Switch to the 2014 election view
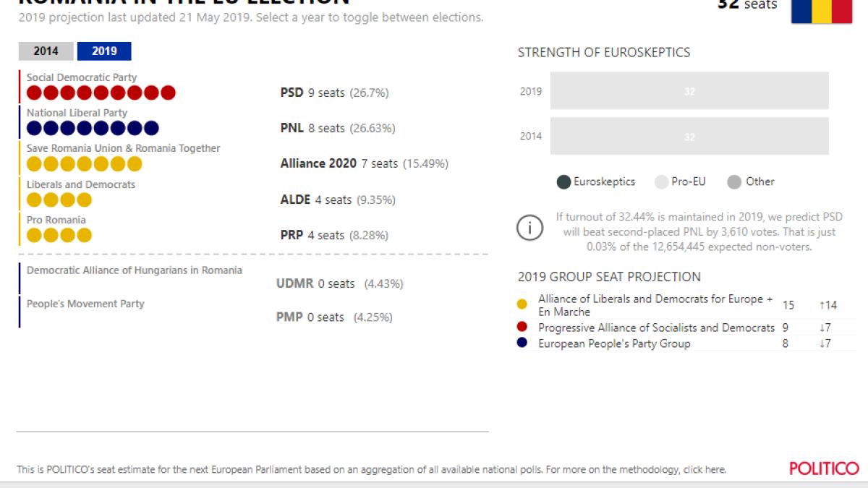Viewport: 868px width, 488px height. click(46, 51)
